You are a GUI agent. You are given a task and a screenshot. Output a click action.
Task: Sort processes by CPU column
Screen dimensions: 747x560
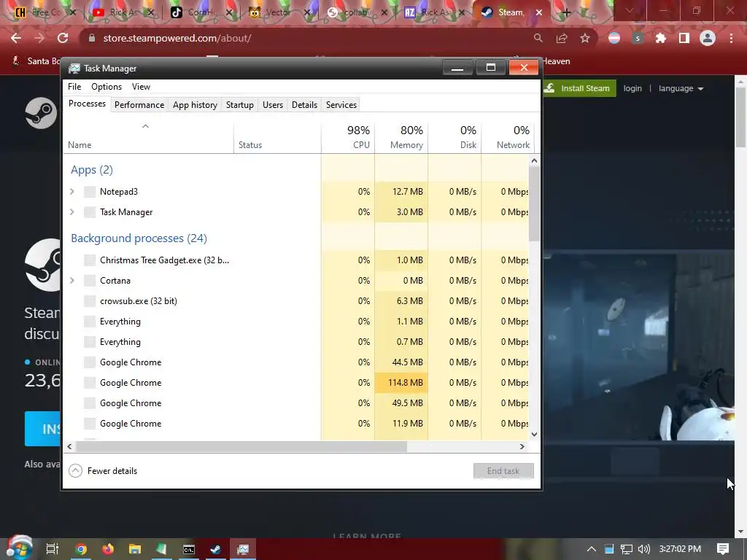pyautogui.click(x=348, y=137)
